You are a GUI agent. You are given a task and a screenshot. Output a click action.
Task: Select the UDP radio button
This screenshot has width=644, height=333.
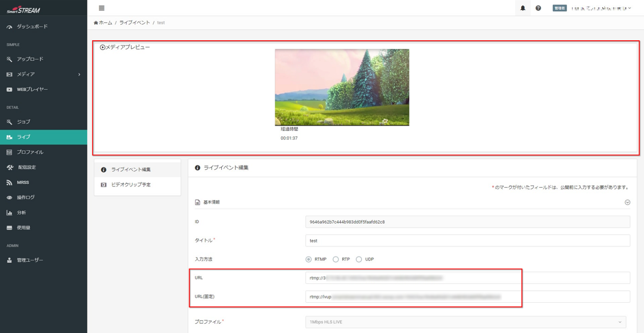(359, 259)
